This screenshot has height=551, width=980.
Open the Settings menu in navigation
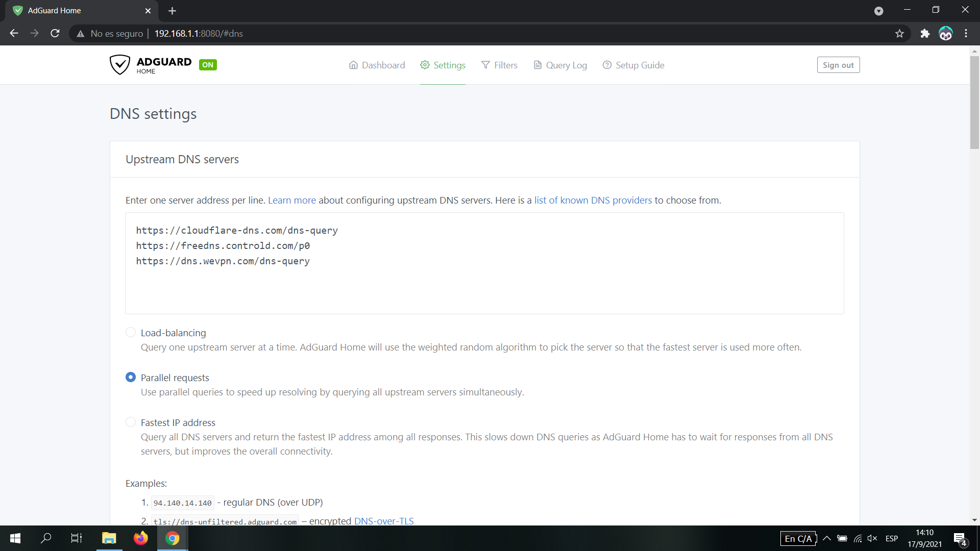pyautogui.click(x=443, y=65)
